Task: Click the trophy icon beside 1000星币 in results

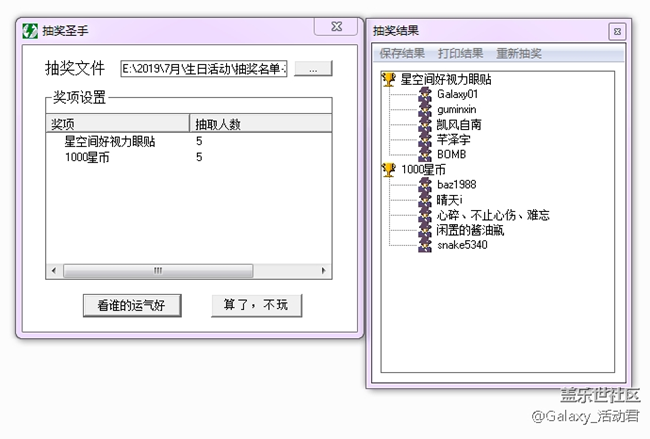Action: [x=388, y=169]
